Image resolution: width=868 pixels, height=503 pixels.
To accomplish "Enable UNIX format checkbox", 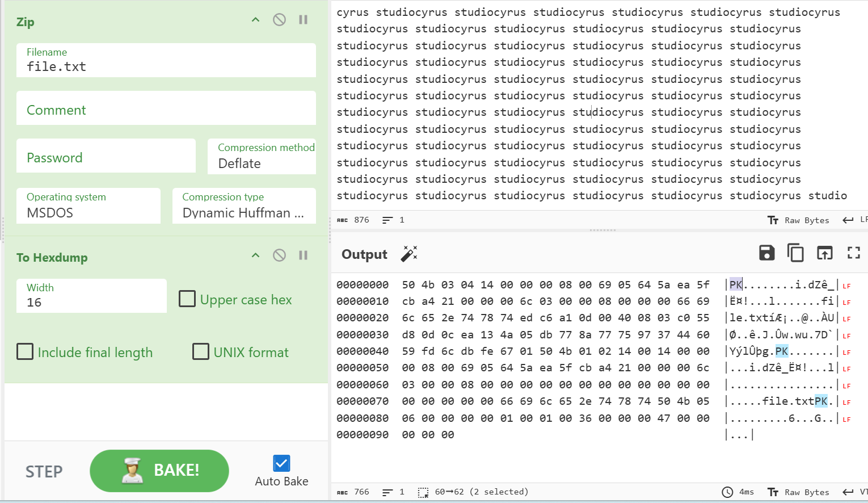I will (201, 351).
